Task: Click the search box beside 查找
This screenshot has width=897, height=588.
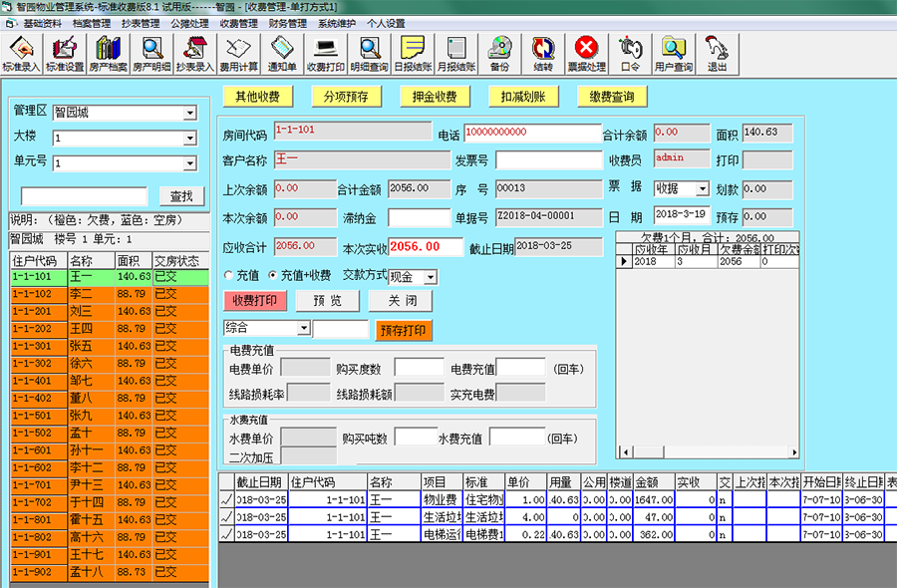Action: pos(85,196)
